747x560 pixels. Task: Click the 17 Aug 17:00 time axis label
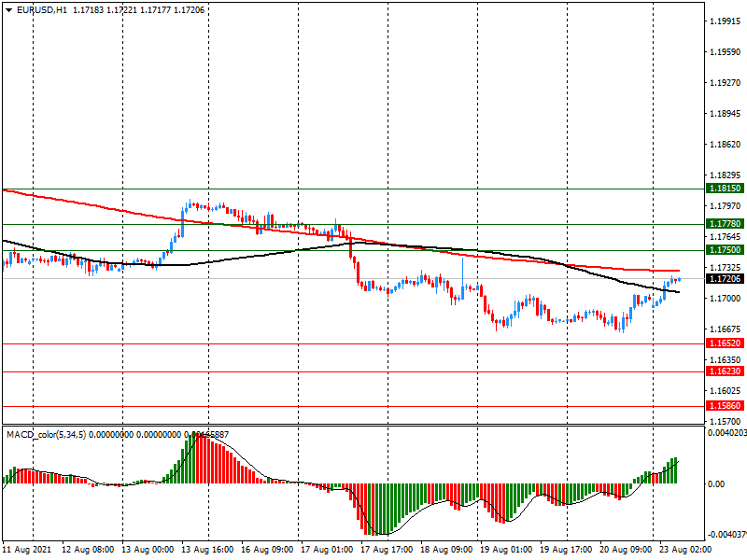(x=387, y=550)
